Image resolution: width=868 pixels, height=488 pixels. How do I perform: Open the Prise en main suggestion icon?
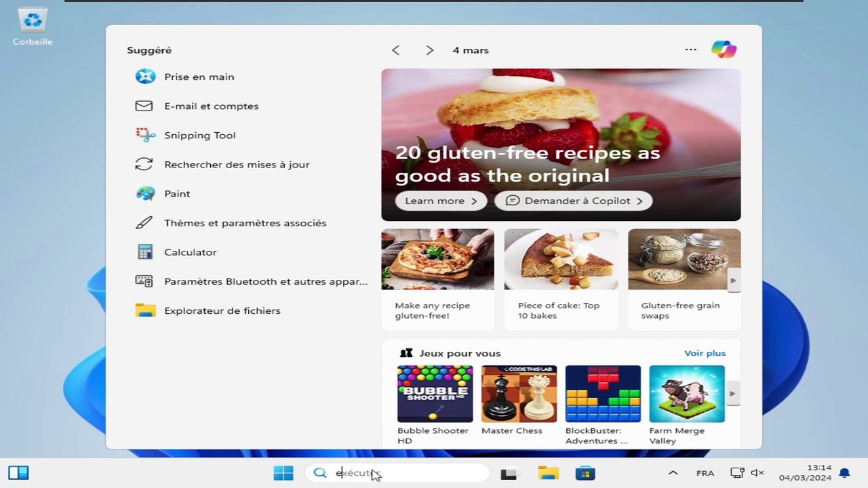[145, 77]
